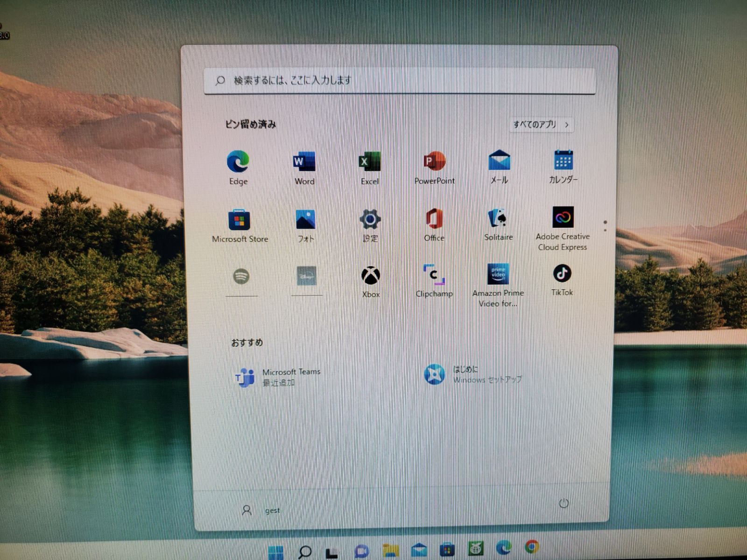Open the フォト (Photos) app
The width and height of the screenshot is (747, 560).
(306, 225)
